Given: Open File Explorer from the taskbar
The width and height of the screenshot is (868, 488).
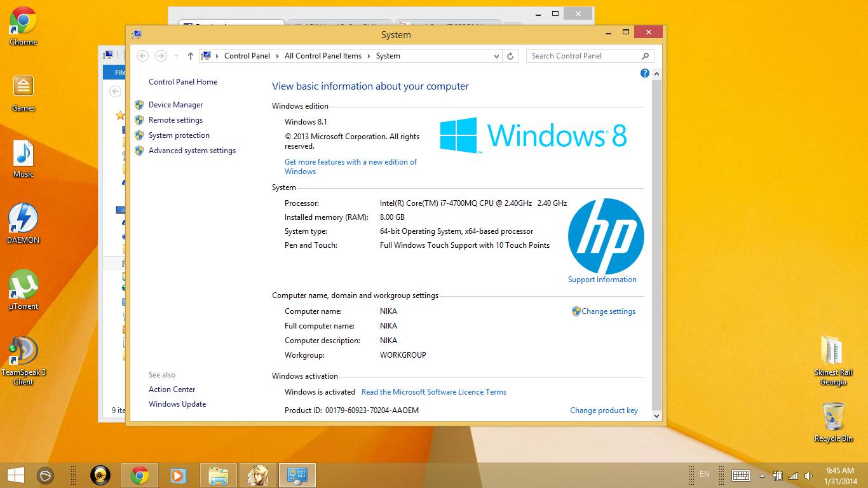Looking at the screenshot, I should (x=218, y=475).
